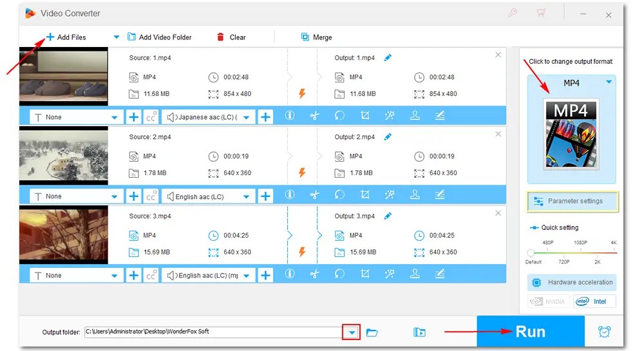Select the 3.mp4 video thumbnail
Image resolution: width=644 pixels, height=351 pixels.
(64, 235)
